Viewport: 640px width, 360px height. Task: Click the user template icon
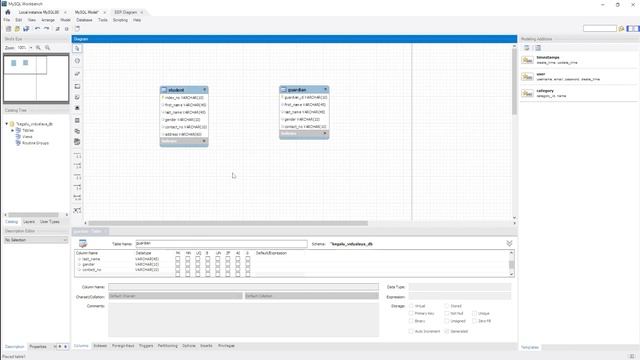click(527, 77)
